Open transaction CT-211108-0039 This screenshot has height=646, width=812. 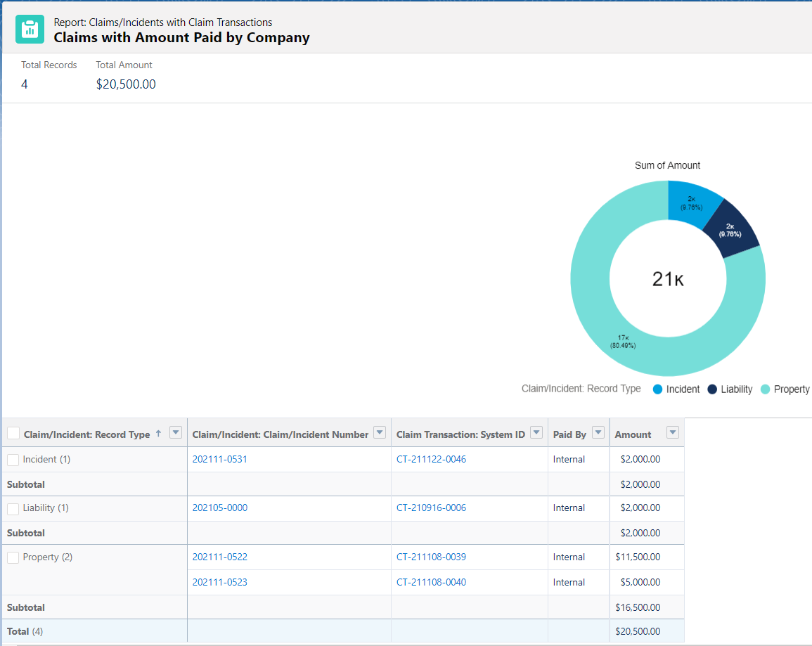[431, 557]
